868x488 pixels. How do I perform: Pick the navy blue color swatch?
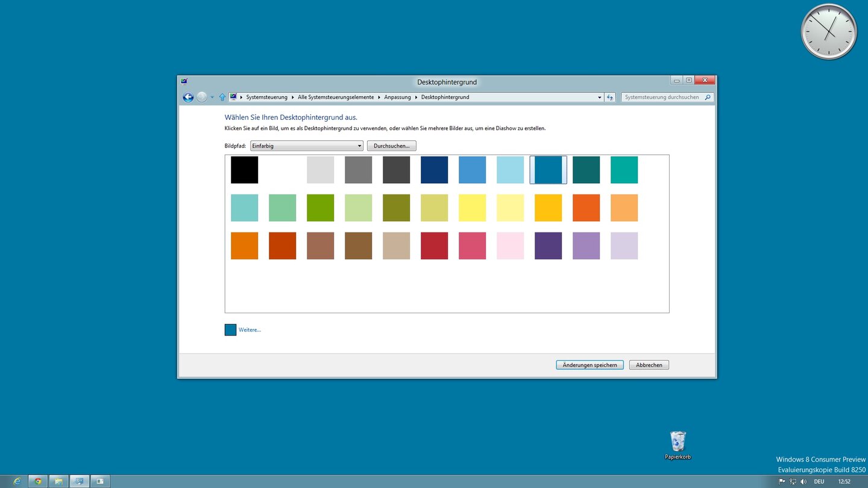click(x=434, y=170)
